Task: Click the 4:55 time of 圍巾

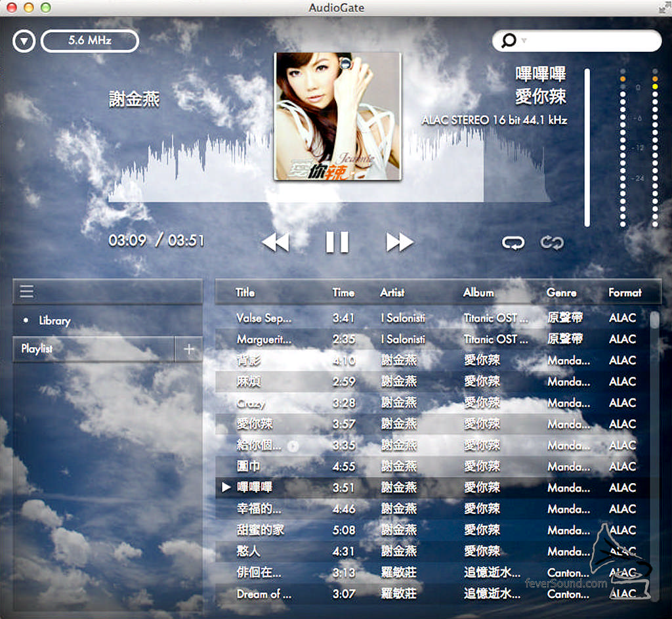Action: pos(344,467)
